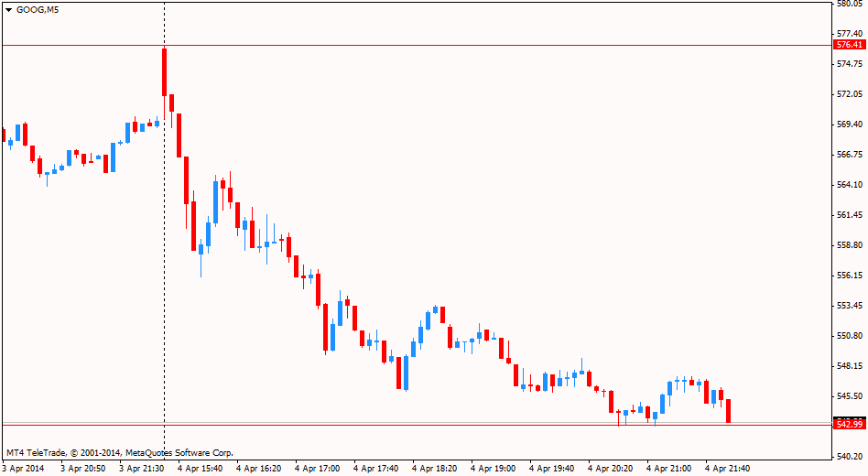The image size is (868, 476).
Task: Click the 4 Apr 19:40 time axis label
Action: (x=552, y=469)
